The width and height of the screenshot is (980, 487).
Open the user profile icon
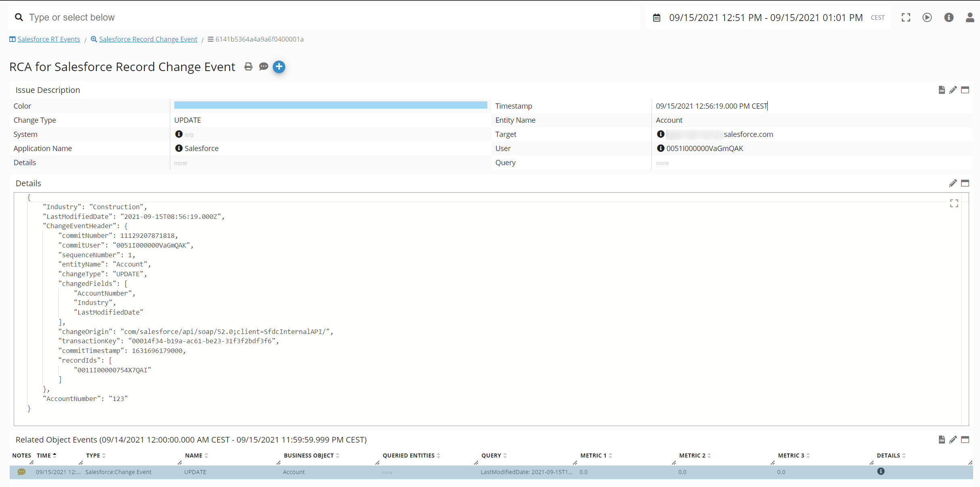click(970, 17)
